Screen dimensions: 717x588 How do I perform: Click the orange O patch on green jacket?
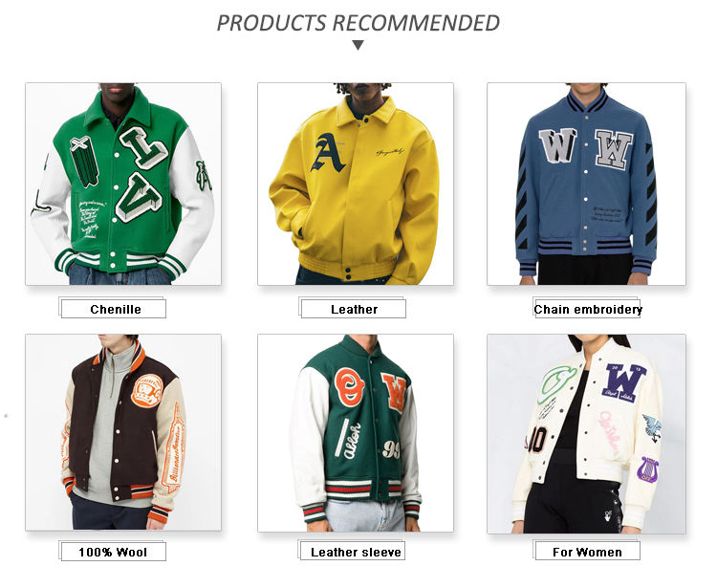click(x=350, y=387)
